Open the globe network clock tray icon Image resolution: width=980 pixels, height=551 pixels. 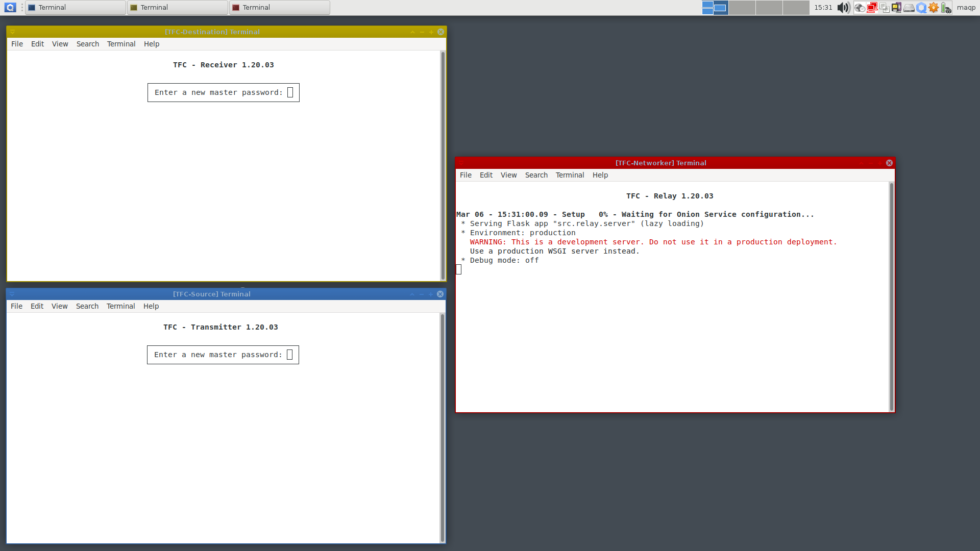click(860, 8)
